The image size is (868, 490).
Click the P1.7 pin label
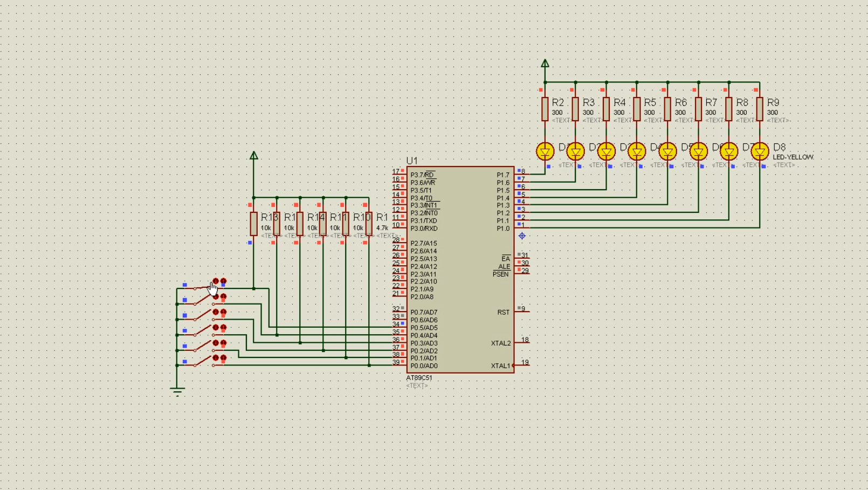503,175
